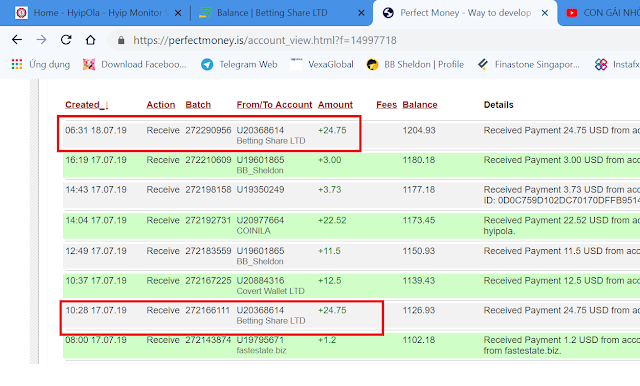This screenshot has height=386, width=640.
Task: Click the Details column heading
Action: point(498,105)
